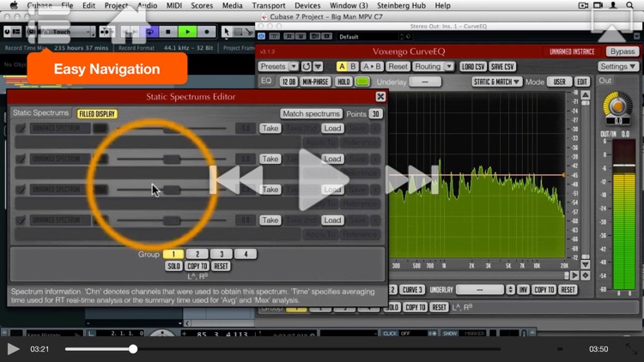Click the green Cubase transport Play button

[187, 32]
